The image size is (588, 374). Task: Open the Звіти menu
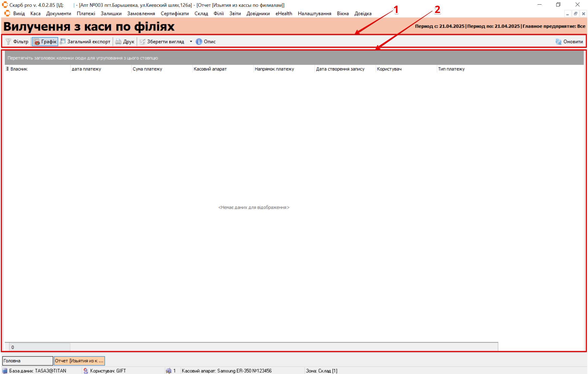(235, 14)
